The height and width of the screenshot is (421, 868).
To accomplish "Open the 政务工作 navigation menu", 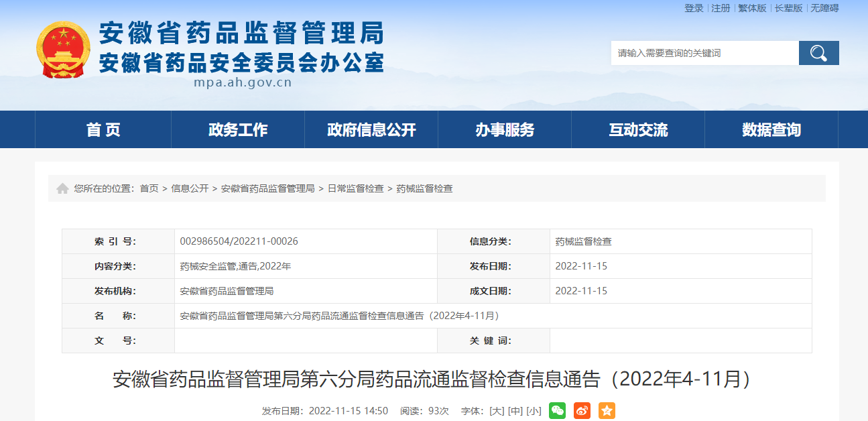I will pos(238,129).
